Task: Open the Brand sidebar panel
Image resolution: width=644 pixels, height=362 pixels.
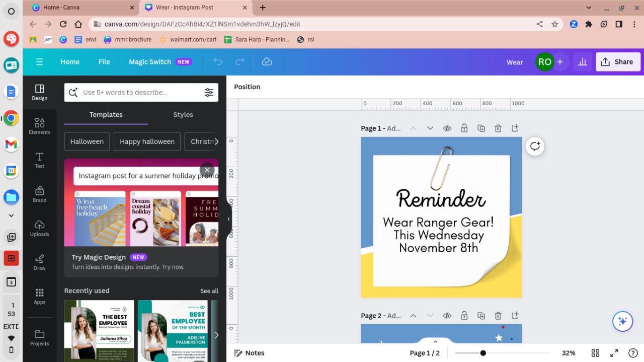Action: pyautogui.click(x=40, y=194)
